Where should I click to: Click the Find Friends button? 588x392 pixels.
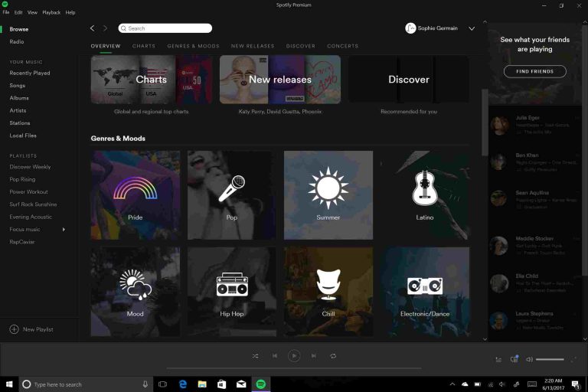[534, 71]
